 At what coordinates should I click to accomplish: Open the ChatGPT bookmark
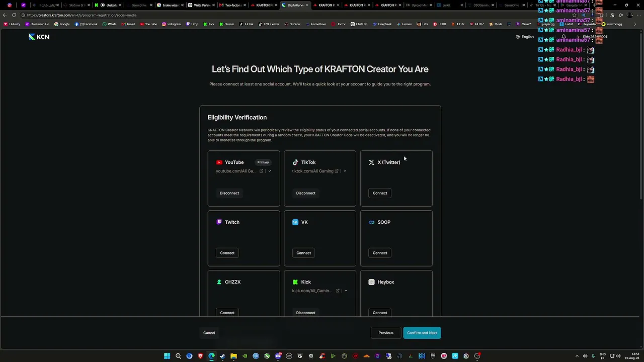point(359,24)
